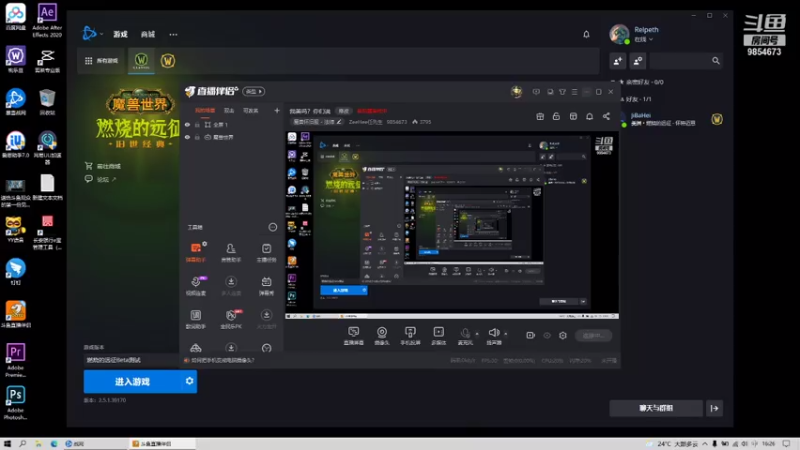
Task: Click the stop-streaming button in 直播伴侣
Action: 593,335
